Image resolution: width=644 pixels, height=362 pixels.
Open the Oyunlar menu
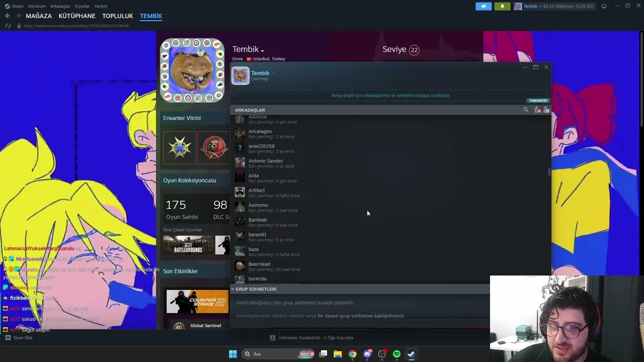coord(83,6)
